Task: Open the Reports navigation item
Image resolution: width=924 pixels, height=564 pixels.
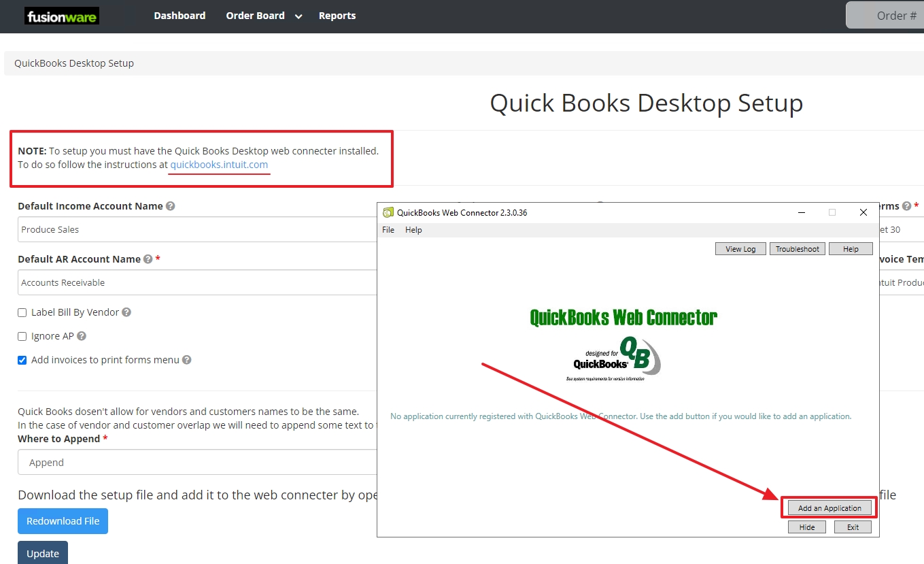Action: coord(337,16)
